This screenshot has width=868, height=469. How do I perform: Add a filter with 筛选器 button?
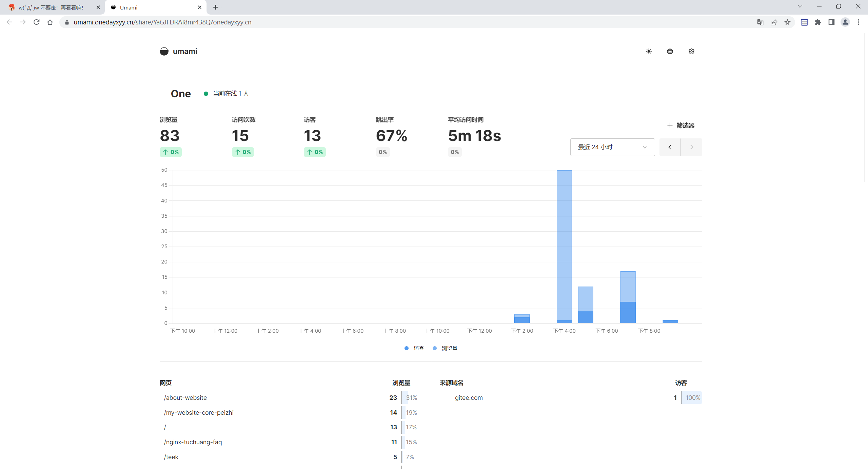681,125
